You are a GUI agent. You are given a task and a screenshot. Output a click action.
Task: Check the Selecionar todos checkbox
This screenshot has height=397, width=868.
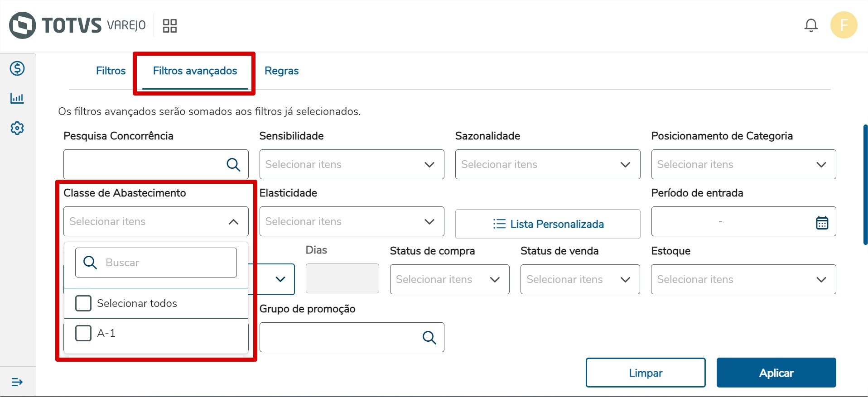coord(83,303)
